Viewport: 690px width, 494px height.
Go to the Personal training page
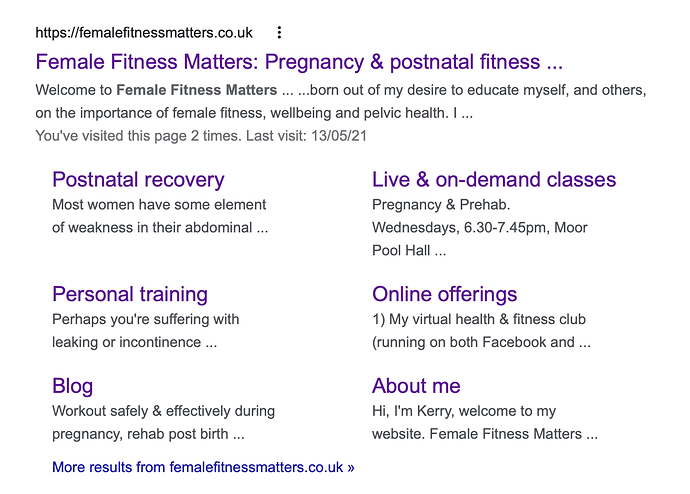[x=130, y=294]
